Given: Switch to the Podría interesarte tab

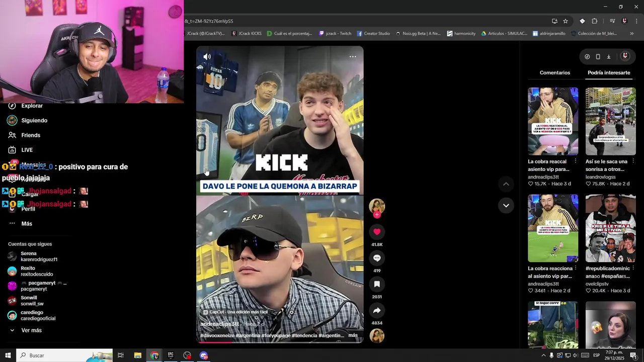Looking at the screenshot, I should (x=609, y=73).
